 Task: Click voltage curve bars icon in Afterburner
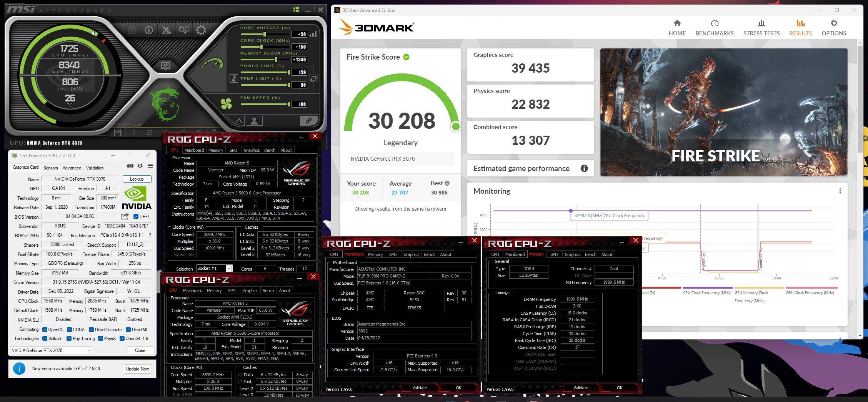click(313, 34)
